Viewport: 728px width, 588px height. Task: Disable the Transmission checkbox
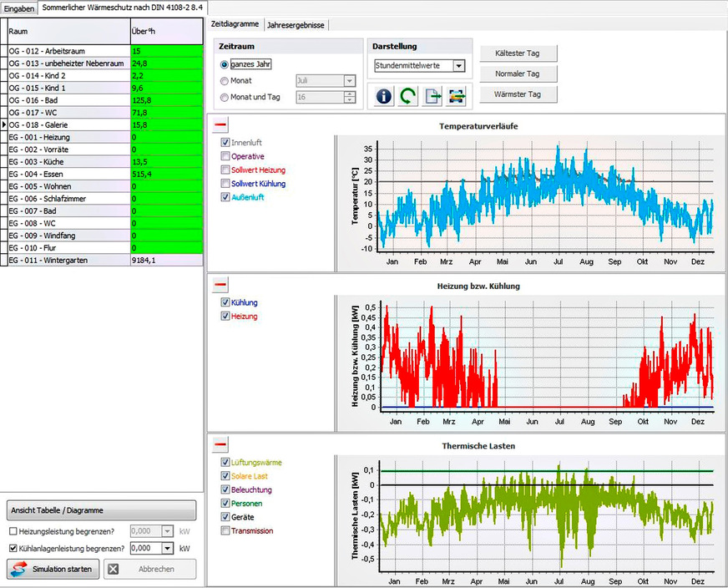click(x=226, y=530)
